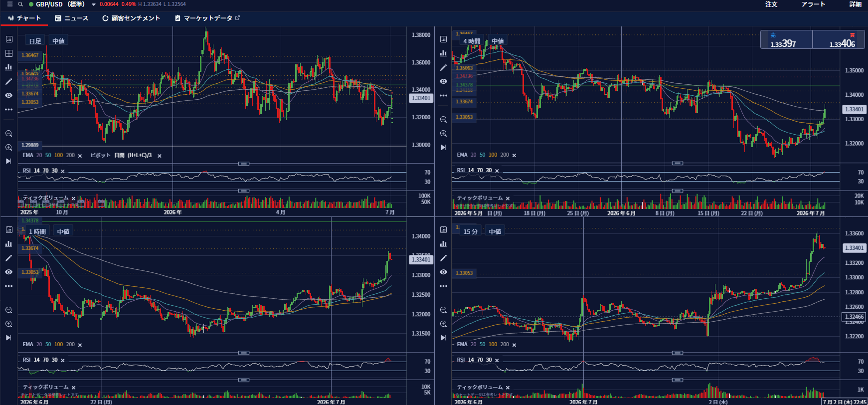Open the 1時間 timeframe dropdown

(37, 231)
